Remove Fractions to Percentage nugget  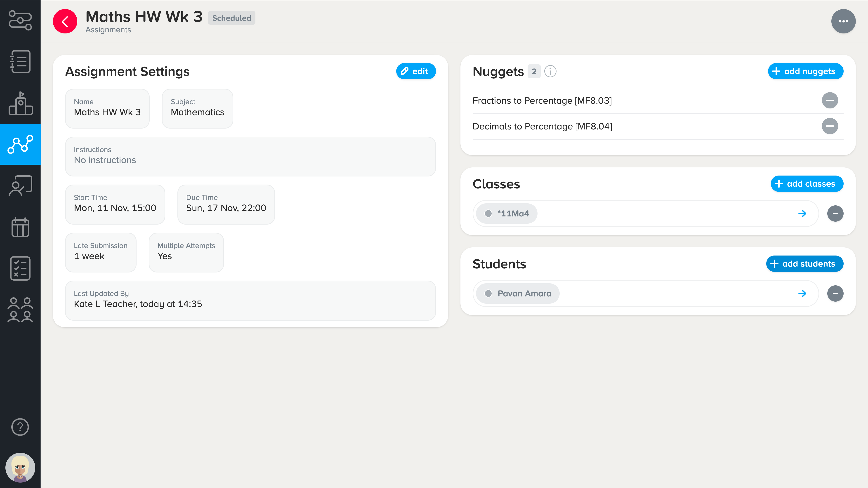(x=830, y=100)
